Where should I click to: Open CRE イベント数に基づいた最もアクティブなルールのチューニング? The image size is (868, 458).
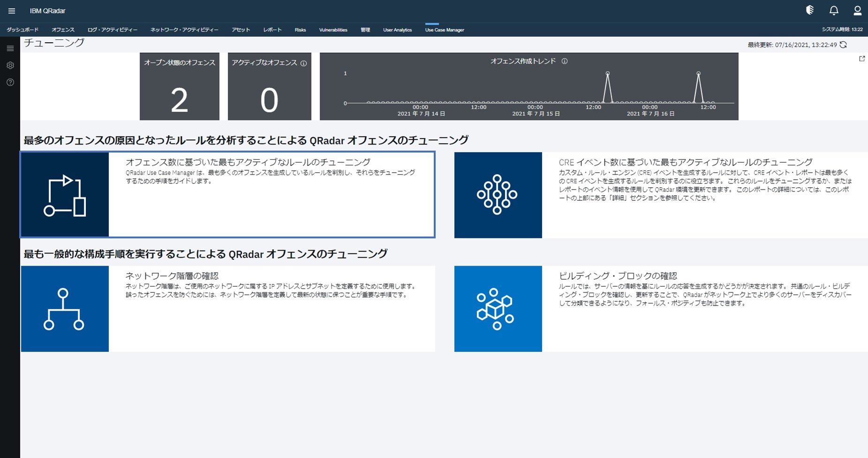686,162
